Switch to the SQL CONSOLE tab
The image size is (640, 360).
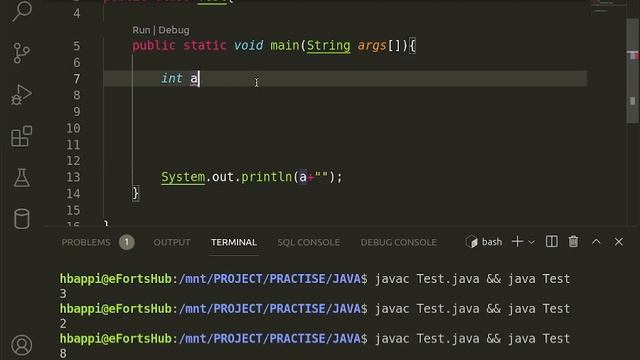point(309,242)
